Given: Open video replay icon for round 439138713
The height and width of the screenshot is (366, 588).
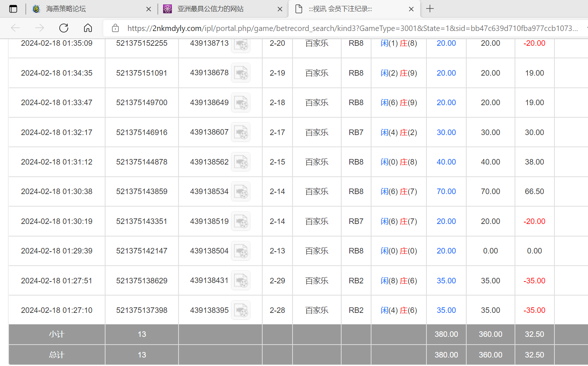Looking at the screenshot, I should (x=241, y=45).
